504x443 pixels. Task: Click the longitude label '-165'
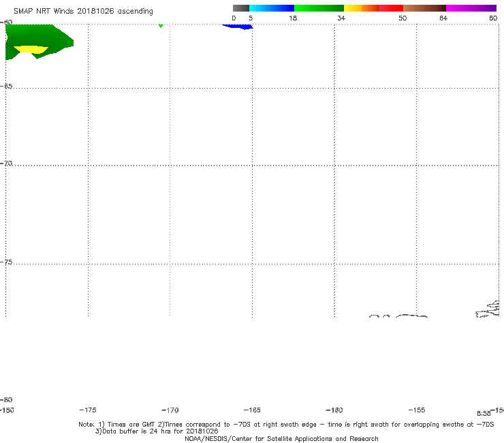point(252,410)
